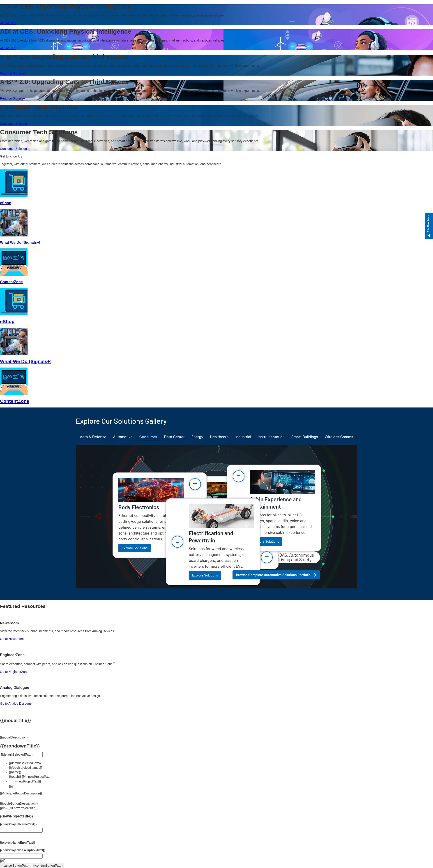Click the Explore Our Solutions Gallery heading
The width and height of the screenshot is (433, 868).
click(x=121, y=421)
